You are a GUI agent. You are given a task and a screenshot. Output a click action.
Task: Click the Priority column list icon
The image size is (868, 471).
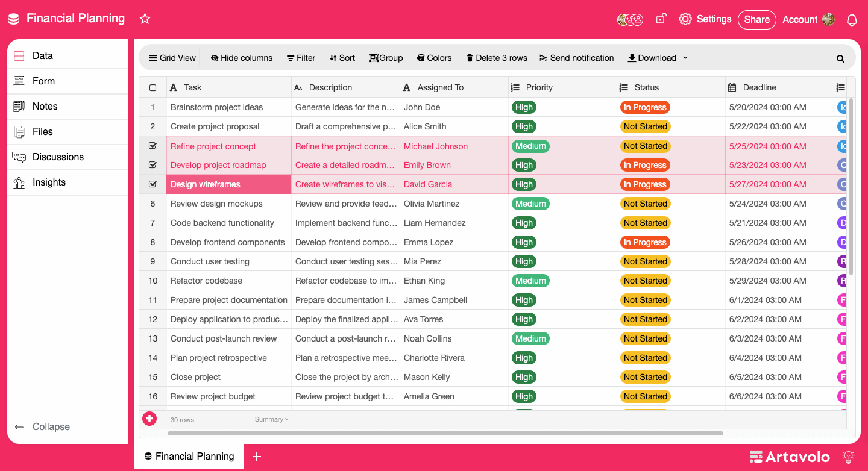click(515, 87)
